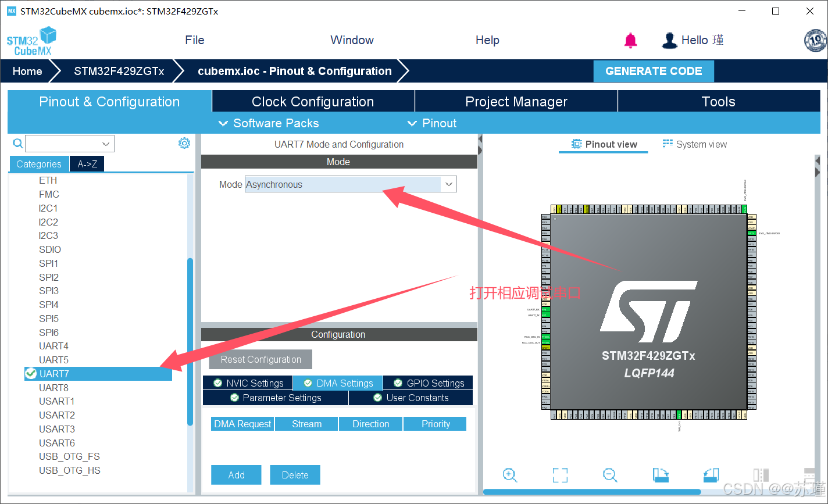Viewport: 828px width, 504px height.
Task: Select the Pinout & Configuration tab
Action: [x=109, y=101]
